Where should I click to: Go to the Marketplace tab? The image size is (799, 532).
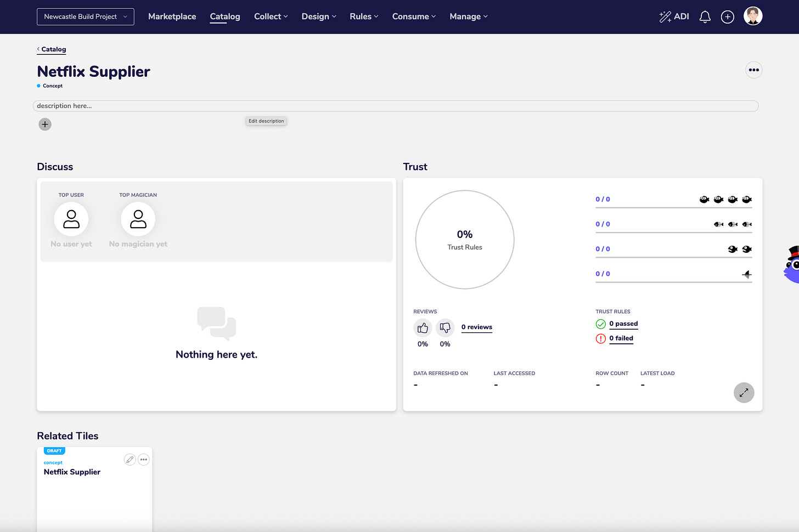(172, 16)
